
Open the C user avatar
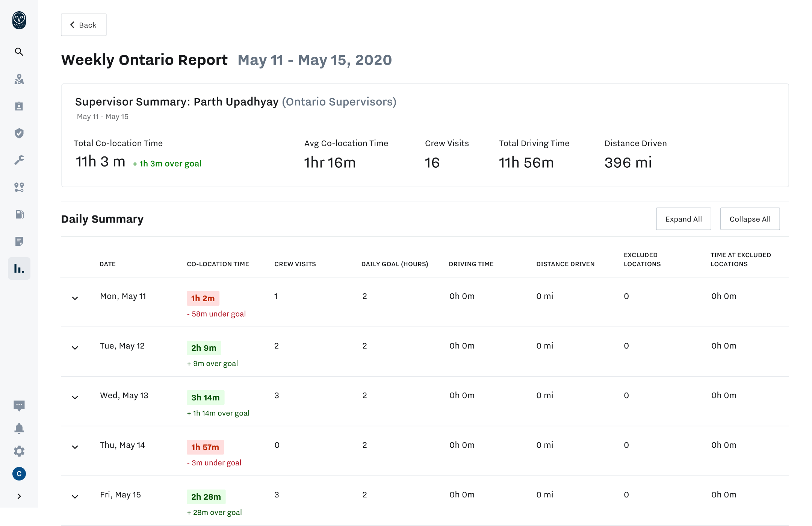pos(19,474)
